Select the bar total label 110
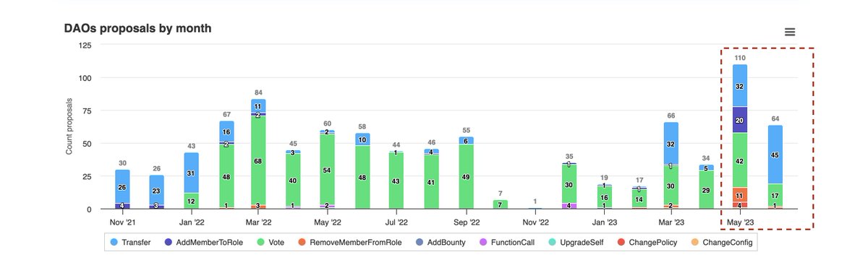The image size is (868, 273). click(740, 58)
